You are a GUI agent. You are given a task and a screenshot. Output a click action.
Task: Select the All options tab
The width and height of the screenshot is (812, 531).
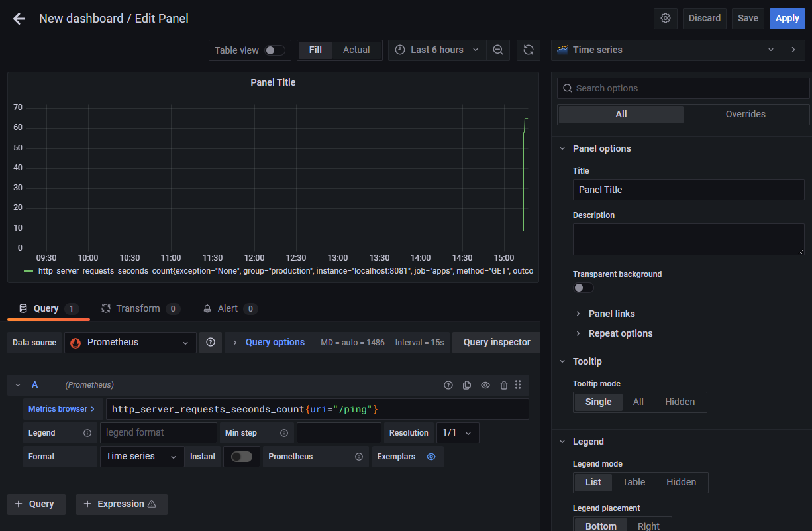621,114
